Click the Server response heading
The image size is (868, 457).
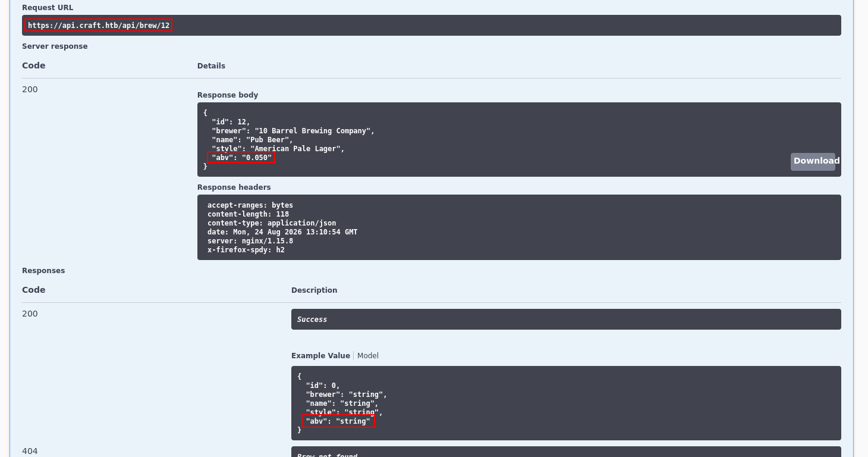point(55,46)
